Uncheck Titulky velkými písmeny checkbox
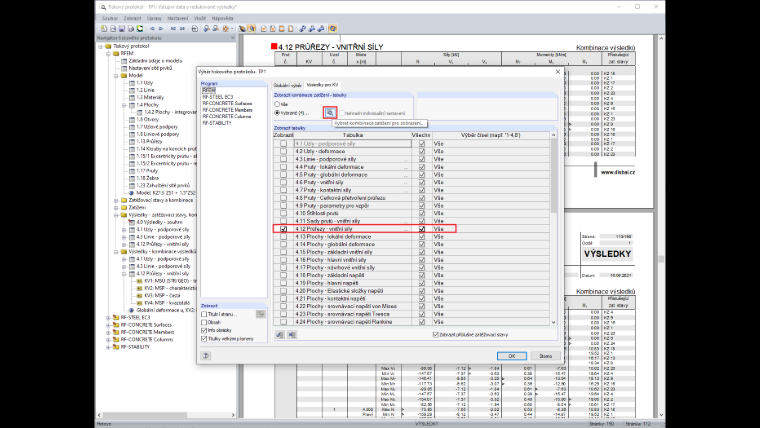Image resolution: width=760 pixels, height=428 pixels. (204, 339)
